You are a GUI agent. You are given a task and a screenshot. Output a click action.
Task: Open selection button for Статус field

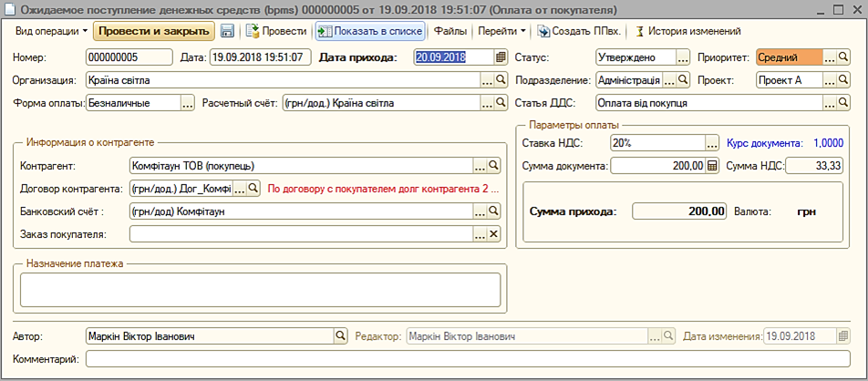coord(683,57)
